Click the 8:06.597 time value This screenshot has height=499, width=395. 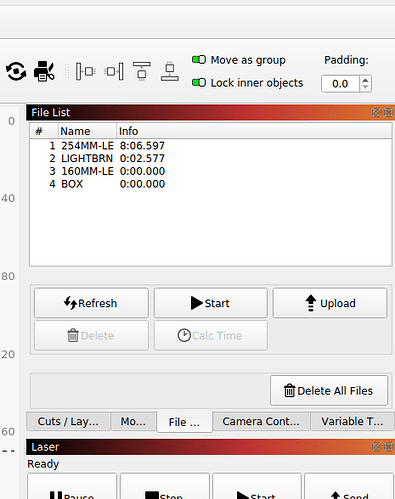[142, 146]
